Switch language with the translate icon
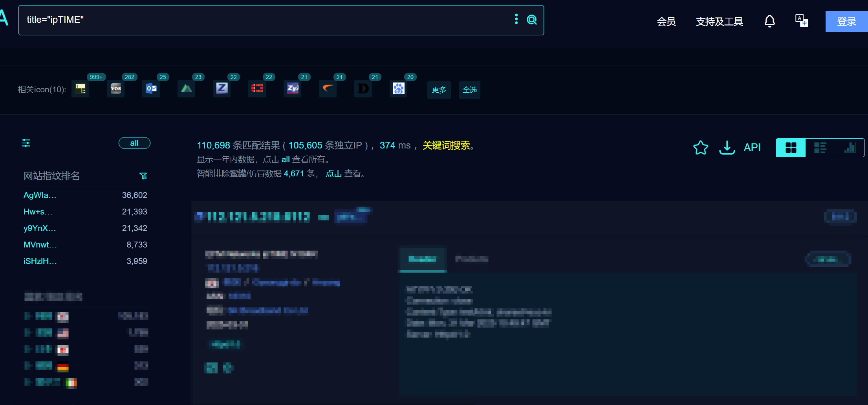Viewport: 868px width, 405px height. click(801, 20)
